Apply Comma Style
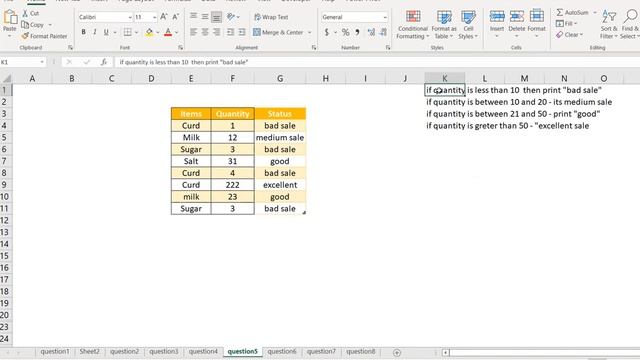The height and width of the screenshot is (360, 640). point(357,32)
